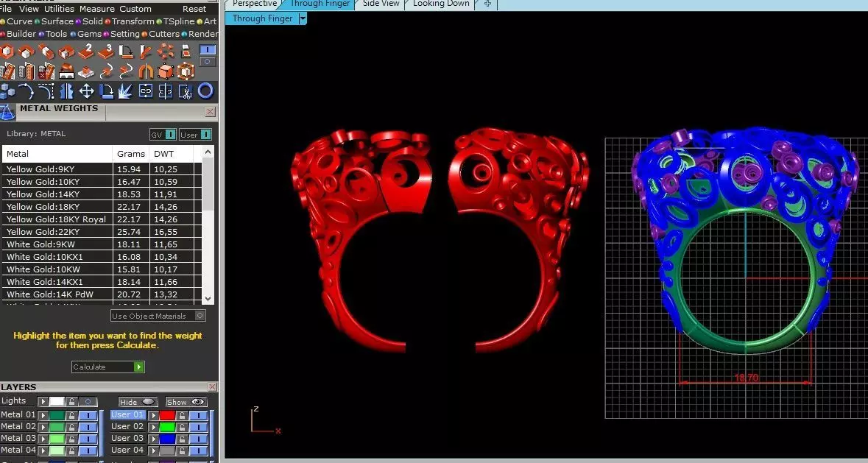Close the Metal Weights panel

pyautogui.click(x=211, y=113)
